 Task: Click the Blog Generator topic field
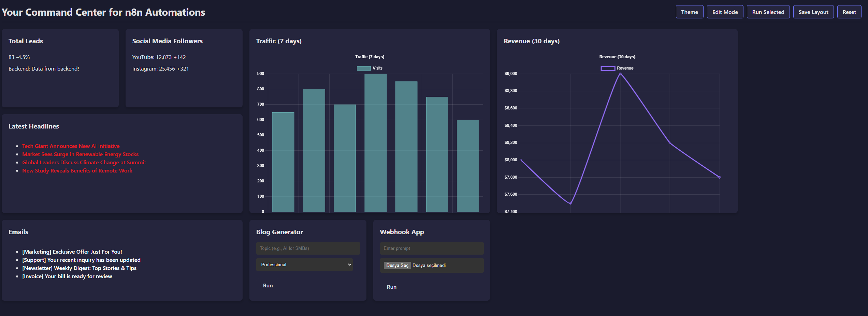[x=308, y=248]
